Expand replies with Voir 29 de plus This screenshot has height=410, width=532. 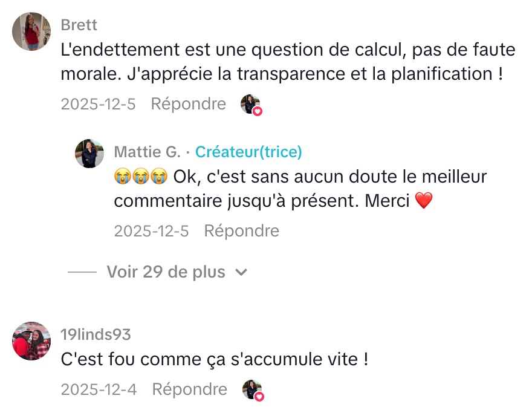tap(166, 272)
